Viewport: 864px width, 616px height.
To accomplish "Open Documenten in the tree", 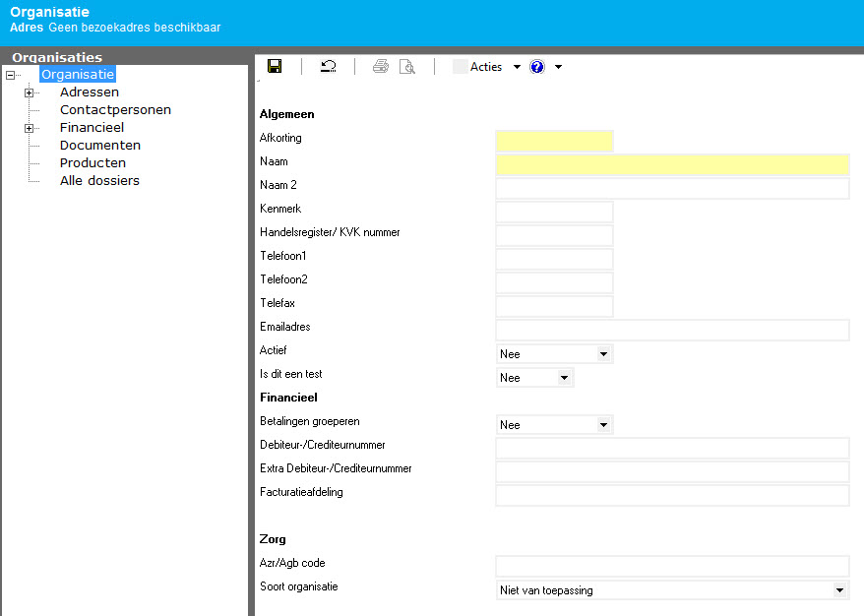I will coord(99,146).
